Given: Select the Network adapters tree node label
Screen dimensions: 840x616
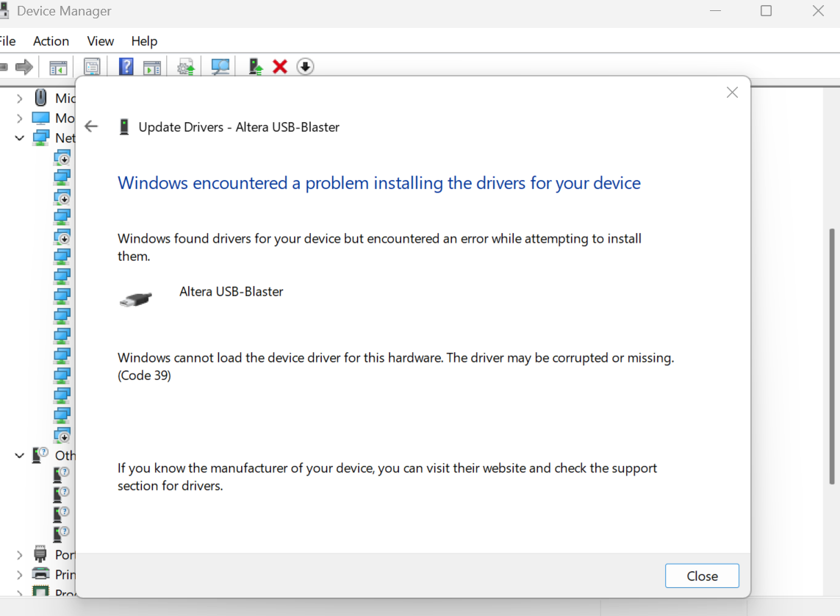Looking at the screenshot, I should click(65, 137).
